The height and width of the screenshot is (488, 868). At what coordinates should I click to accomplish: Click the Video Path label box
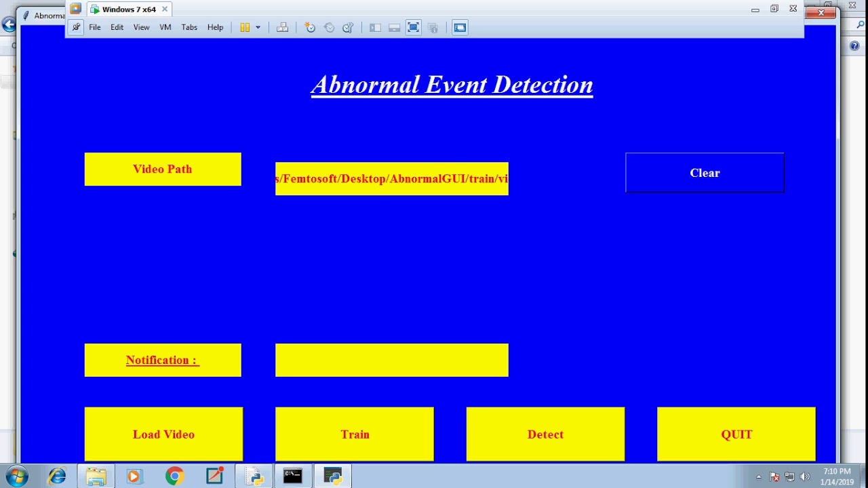click(163, 169)
